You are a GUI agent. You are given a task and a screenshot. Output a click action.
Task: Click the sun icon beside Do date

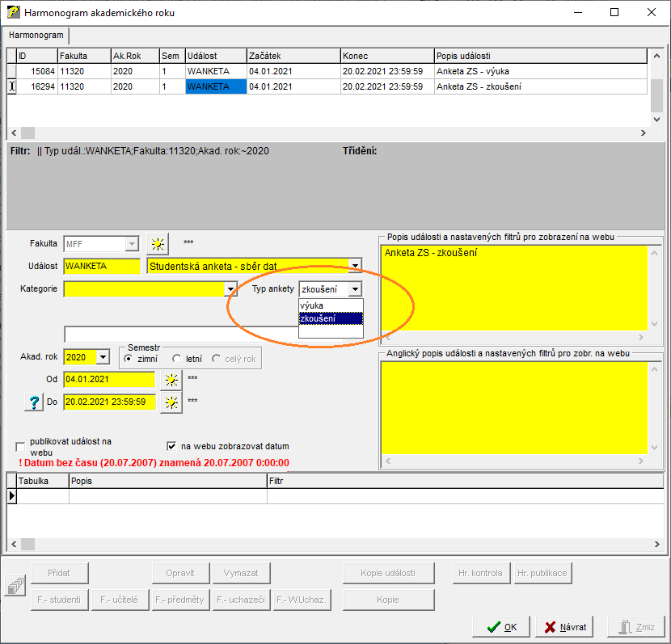pyautogui.click(x=171, y=402)
